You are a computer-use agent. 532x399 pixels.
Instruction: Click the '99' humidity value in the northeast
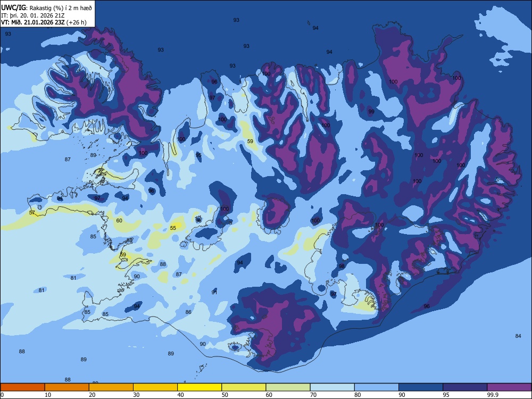(x=371, y=111)
